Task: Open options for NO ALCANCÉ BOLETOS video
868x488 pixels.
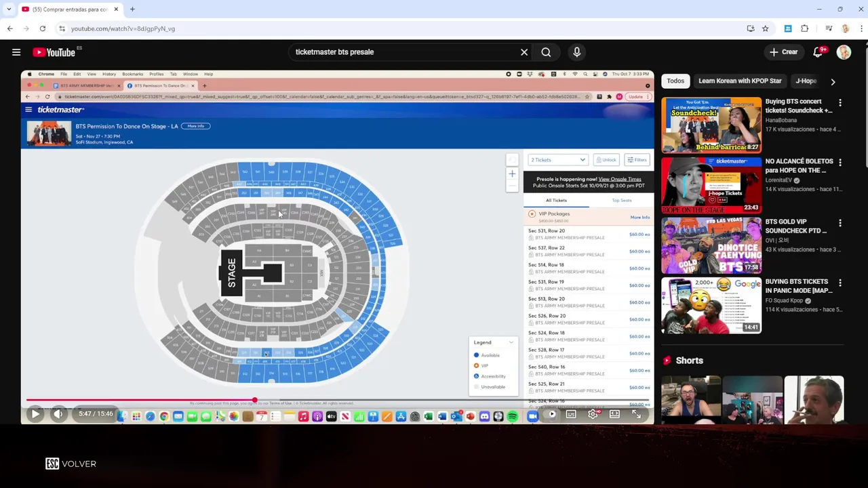Action: (x=840, y=163)
